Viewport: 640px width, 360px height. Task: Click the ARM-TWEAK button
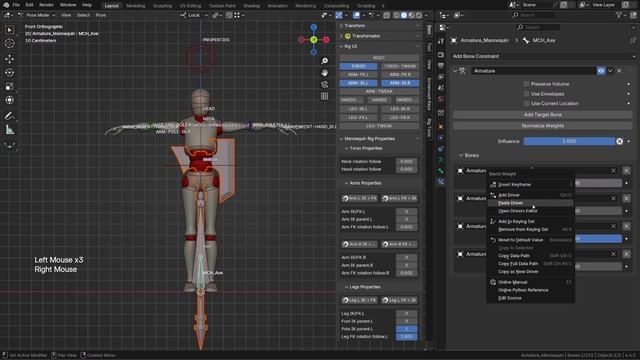379,91
